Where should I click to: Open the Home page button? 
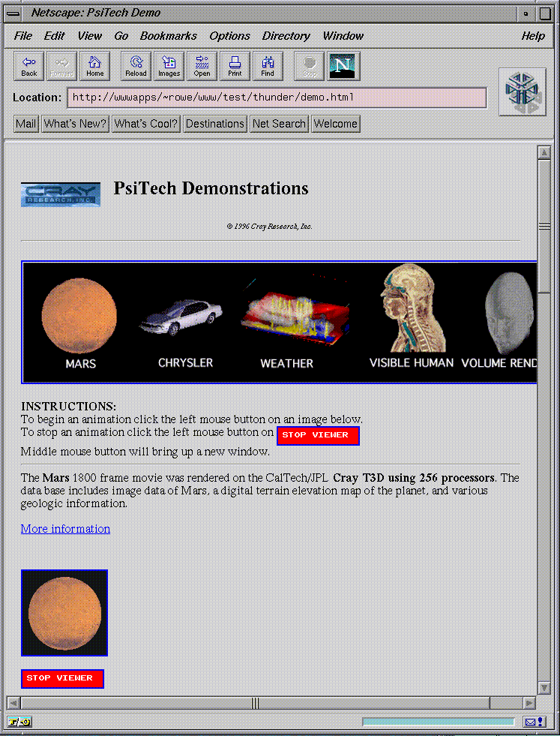(94, 66)
